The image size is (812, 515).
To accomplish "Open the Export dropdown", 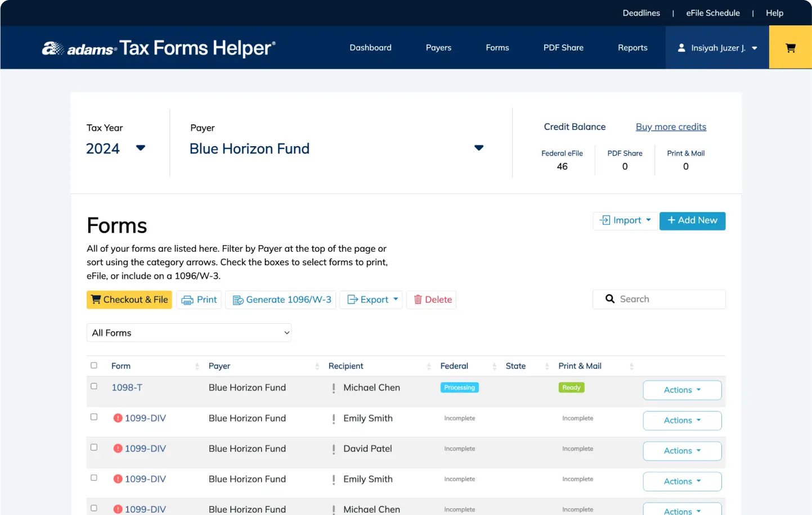I will 371,300.
